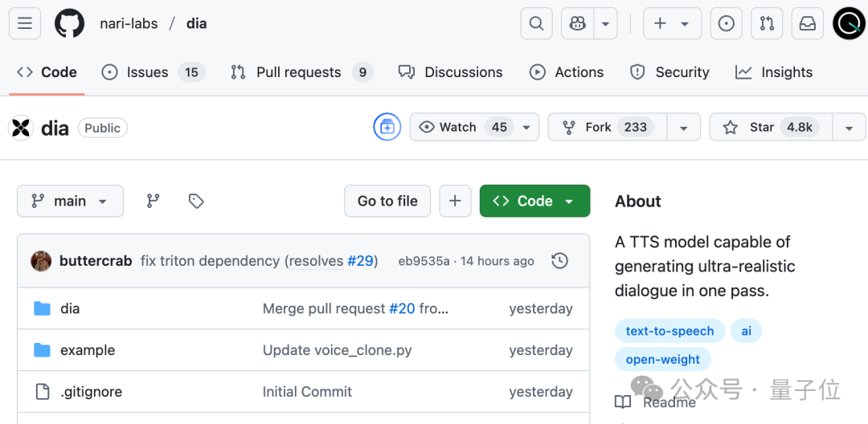This screenshot has height=424, width=868.
Task: Expand the main branch dropdown
Action: [70, 201]
